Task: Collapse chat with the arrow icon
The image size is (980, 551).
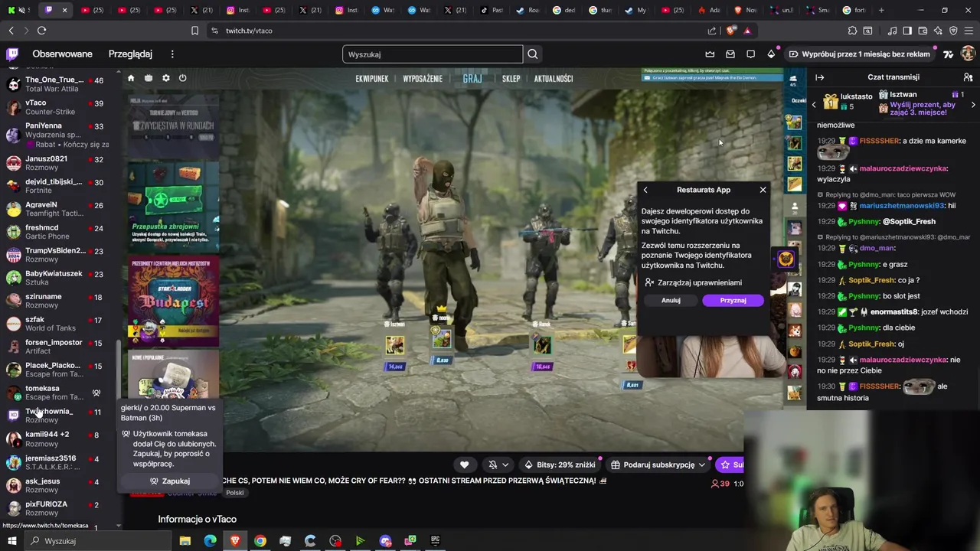Action: click(820, 77)
